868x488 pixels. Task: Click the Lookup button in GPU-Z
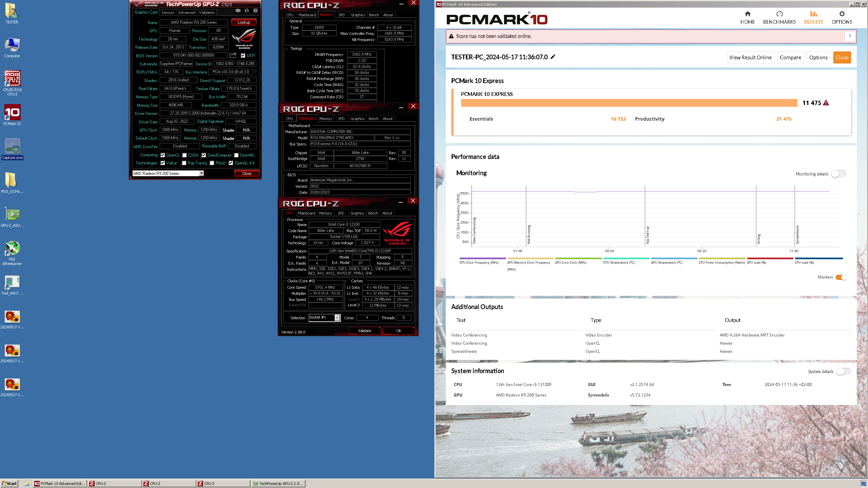(x=244, y=22)
